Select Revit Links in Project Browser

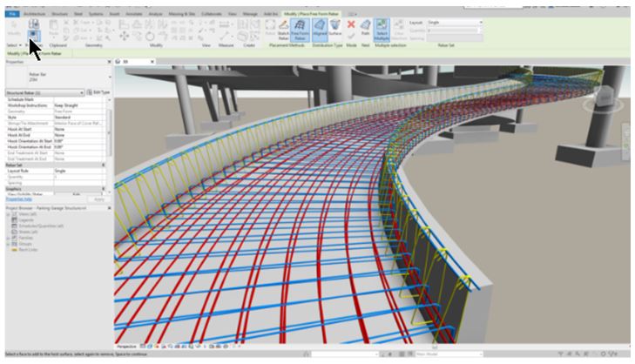pyautogui.click(x=28, y=250)
